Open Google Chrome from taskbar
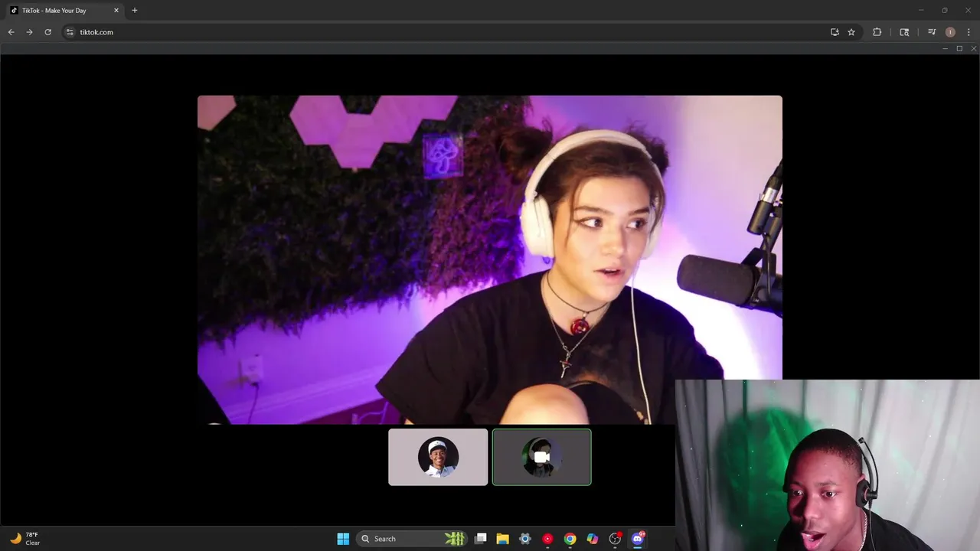This screenshot has height=551, width=980. coord(570,539)
